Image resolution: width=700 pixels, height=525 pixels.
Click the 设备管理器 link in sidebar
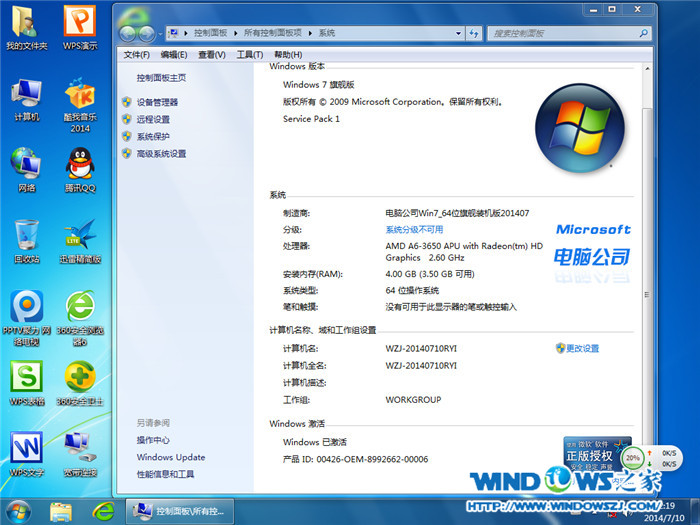pos(157,102)
